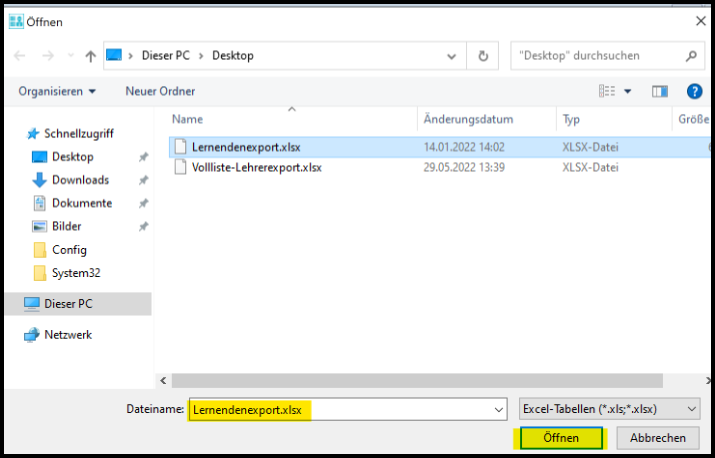Expand the address bar history dropdown
Viewport: 715px width, 458px height.
[x=455, y=56]
